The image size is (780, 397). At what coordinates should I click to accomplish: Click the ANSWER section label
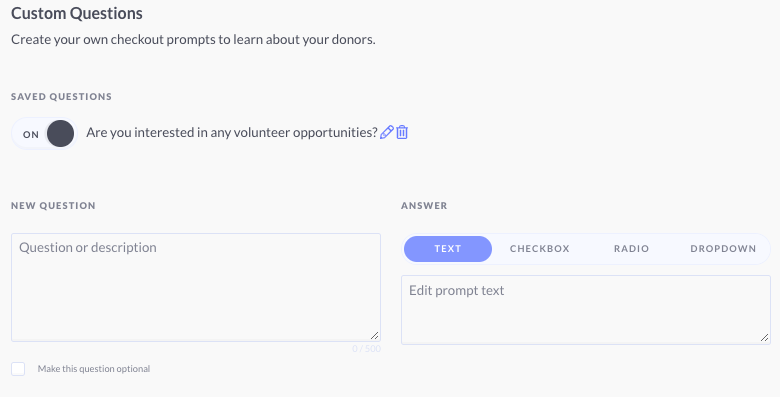424,205
